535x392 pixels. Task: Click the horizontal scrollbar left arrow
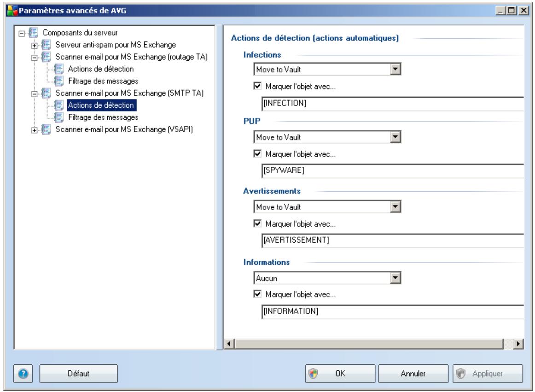(x=229, y=344)
